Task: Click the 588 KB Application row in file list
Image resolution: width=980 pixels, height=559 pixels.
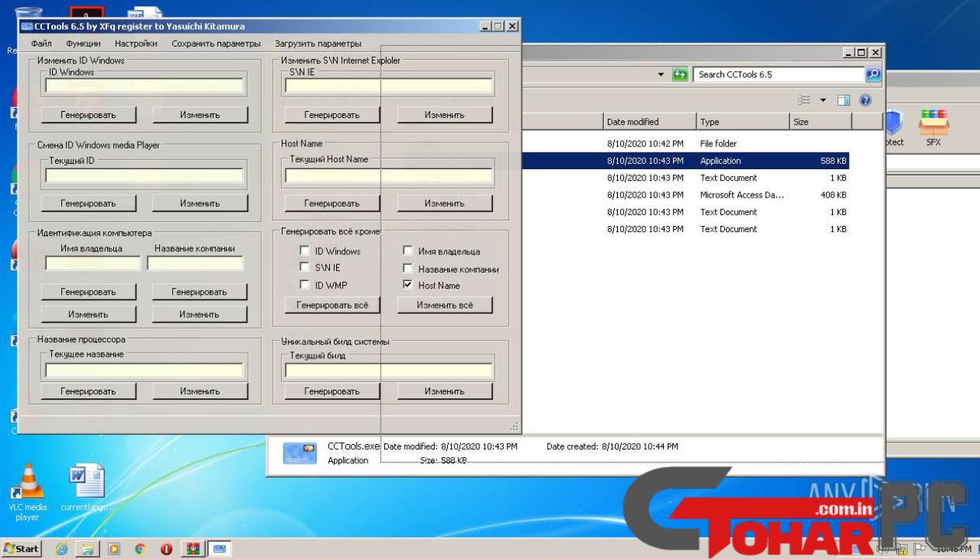Action: click(685, 161)
